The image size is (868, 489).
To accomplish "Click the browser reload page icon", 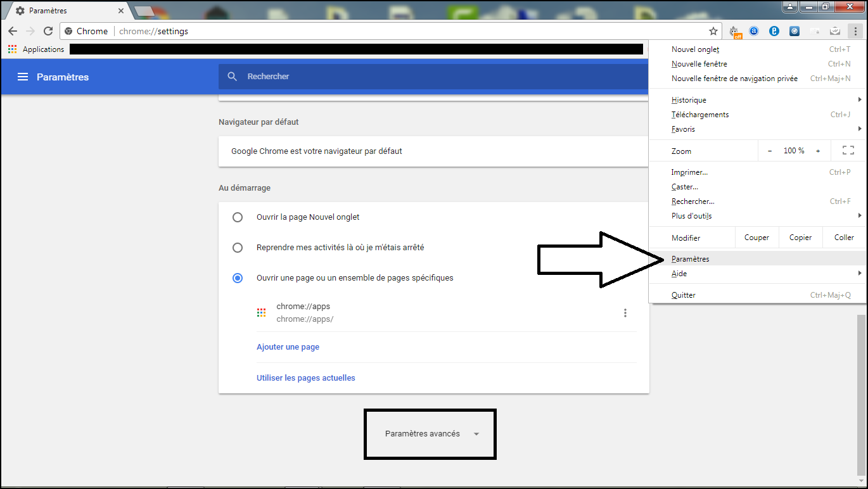I will [x=48, y=31].
